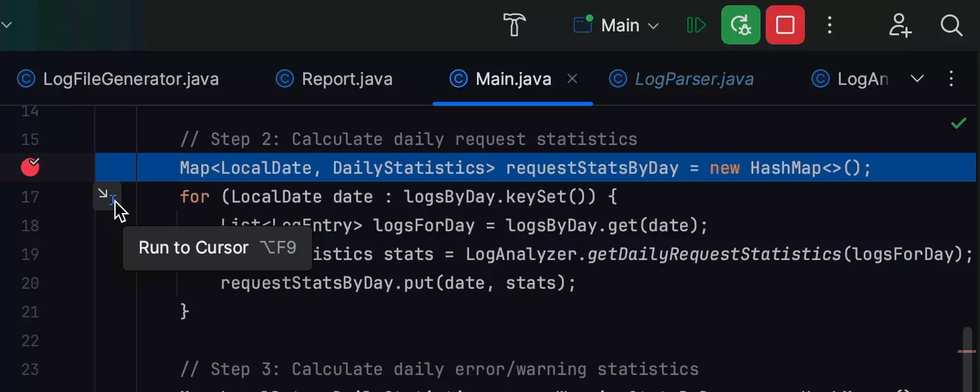Screen dimensions: 980x392
Task: Open the editor tabs options menu
Action: tap(951, 79)
